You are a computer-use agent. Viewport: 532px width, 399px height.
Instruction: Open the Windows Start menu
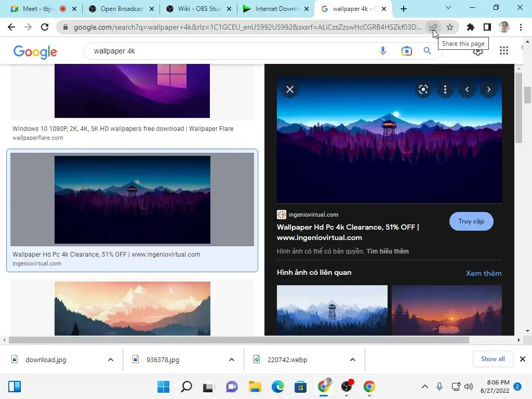pyautogui.click(x=163, y=387)
